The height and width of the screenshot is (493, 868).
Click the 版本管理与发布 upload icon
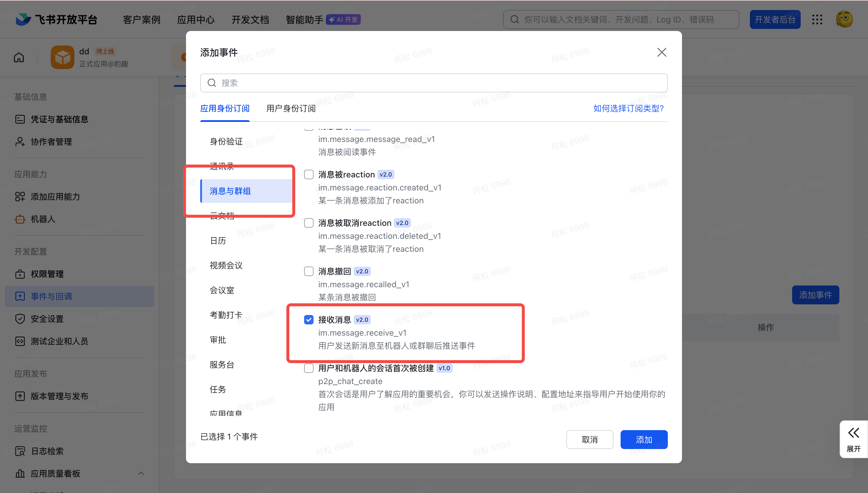point(20,396)
